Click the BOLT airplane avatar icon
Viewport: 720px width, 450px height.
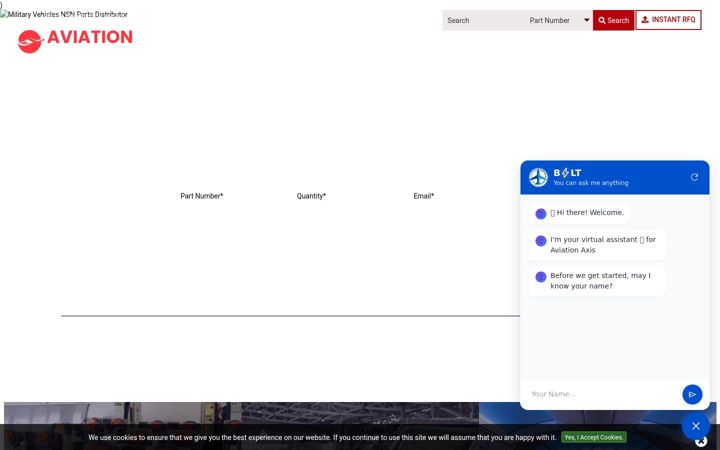coord(538,177)
